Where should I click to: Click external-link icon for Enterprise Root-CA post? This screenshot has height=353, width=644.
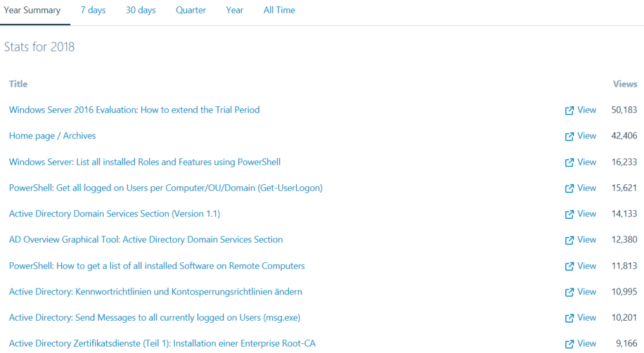coord(569,344)
